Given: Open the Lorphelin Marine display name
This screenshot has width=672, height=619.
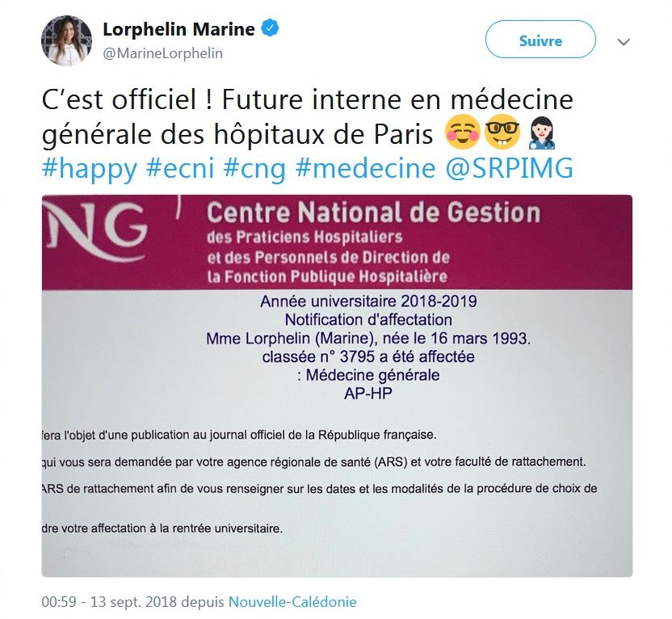Looking at the screenshot, I should pyautogui.click(x=178, y=29).
